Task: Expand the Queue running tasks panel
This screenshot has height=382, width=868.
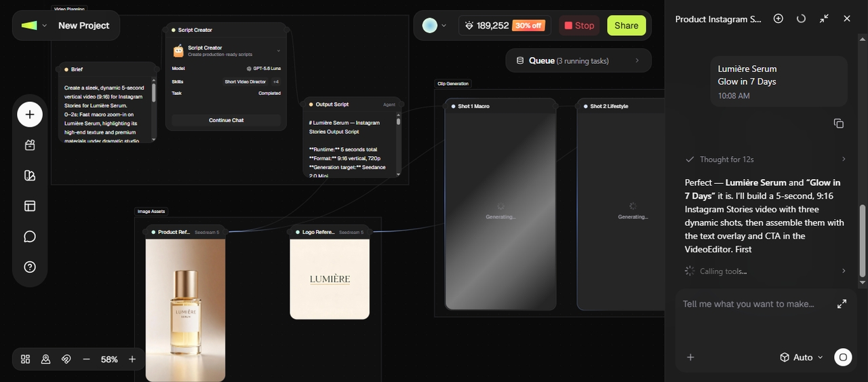Action: (x=578, y=60)
